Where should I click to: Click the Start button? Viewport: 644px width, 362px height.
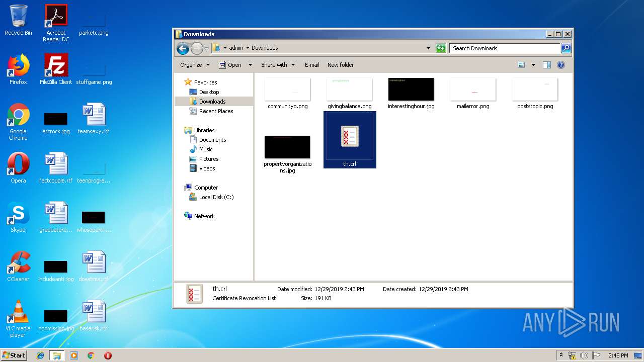coord(14,355)
